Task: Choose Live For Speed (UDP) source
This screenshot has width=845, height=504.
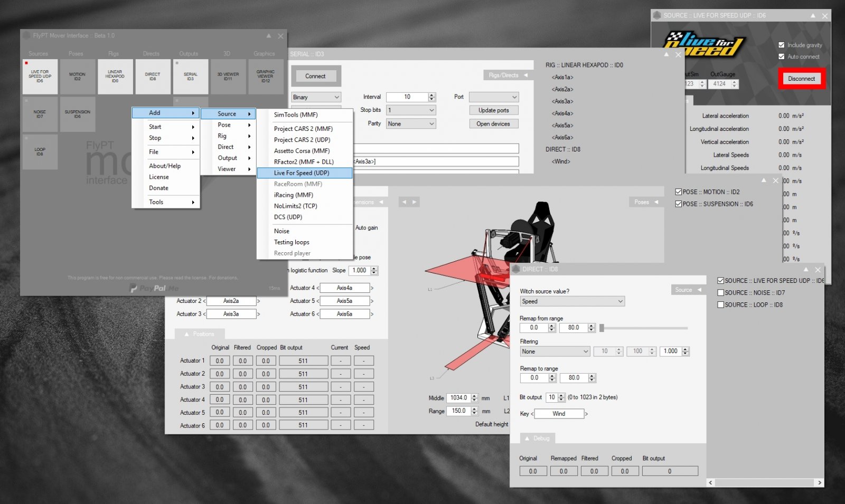Action: coord(305,173)
